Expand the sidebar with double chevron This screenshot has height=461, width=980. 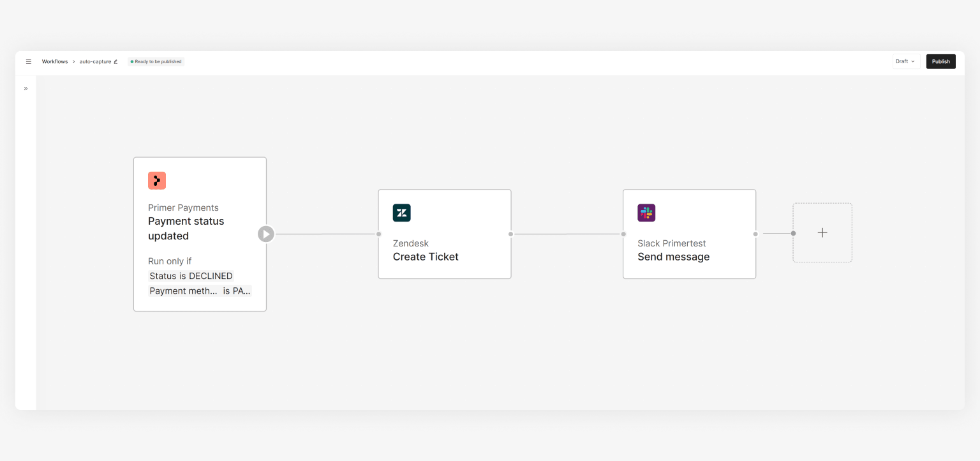pos(26,89)
